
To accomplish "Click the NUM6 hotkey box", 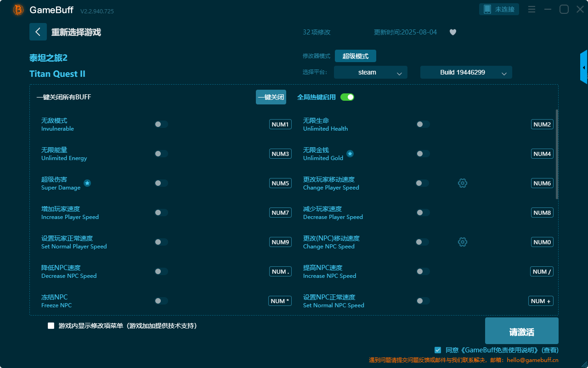I will coord(542,183).
